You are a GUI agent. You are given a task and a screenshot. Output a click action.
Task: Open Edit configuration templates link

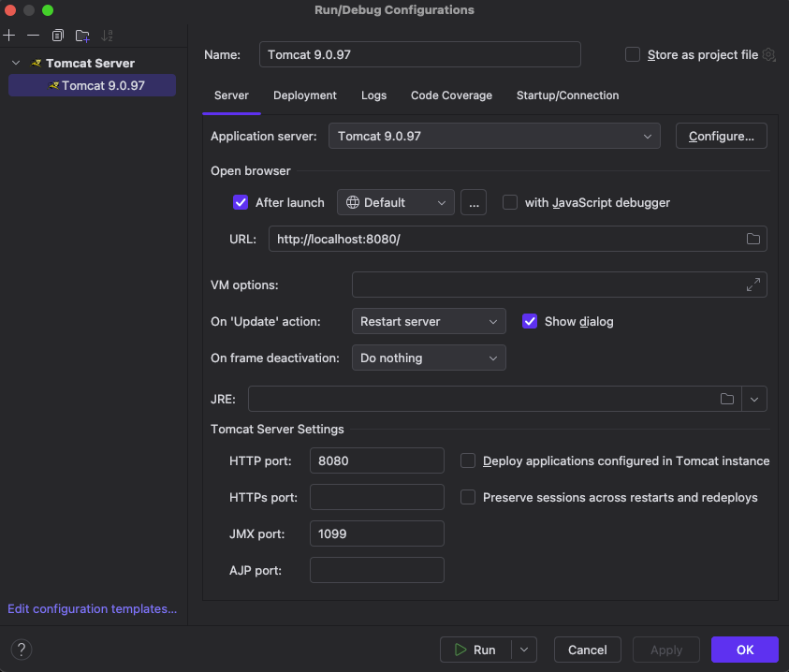[92, 608]
